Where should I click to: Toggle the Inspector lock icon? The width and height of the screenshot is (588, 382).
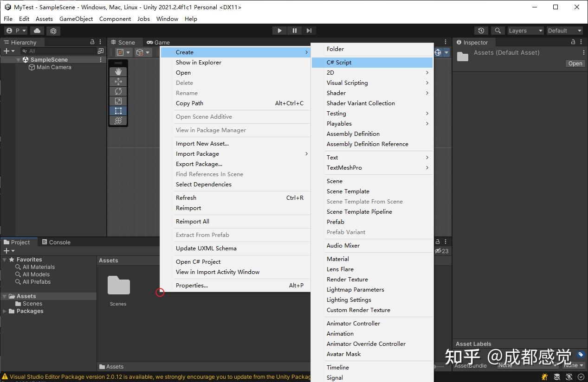[x=573, y=42]
